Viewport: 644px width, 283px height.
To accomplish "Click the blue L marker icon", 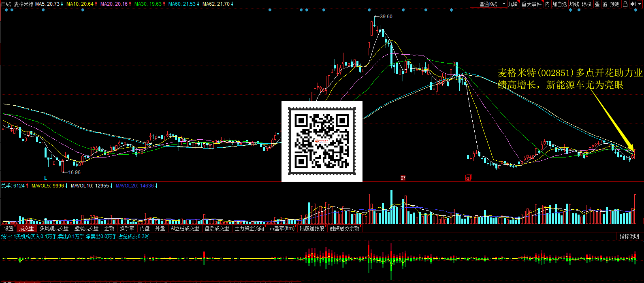I will pyautogui.click(x=46, y=178).
